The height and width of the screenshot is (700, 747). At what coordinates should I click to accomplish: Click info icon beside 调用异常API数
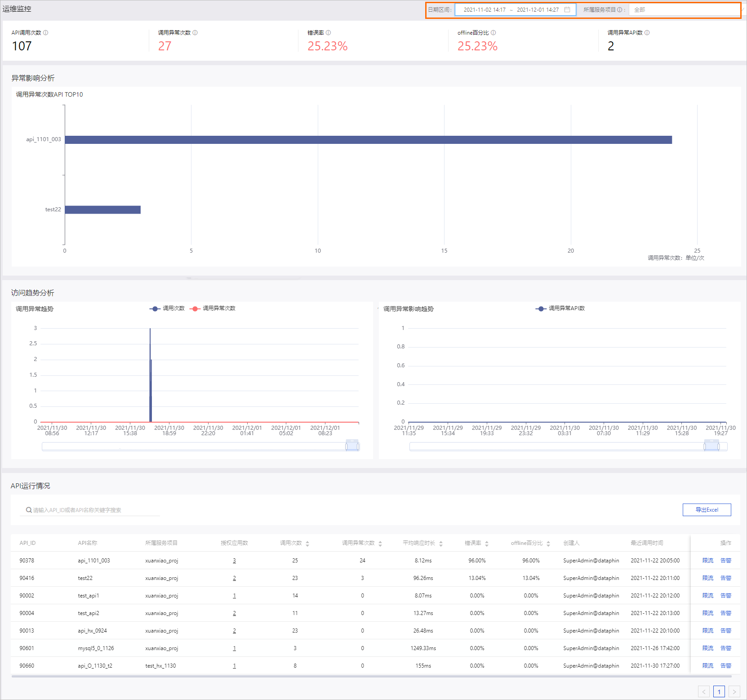coord(647,33)
